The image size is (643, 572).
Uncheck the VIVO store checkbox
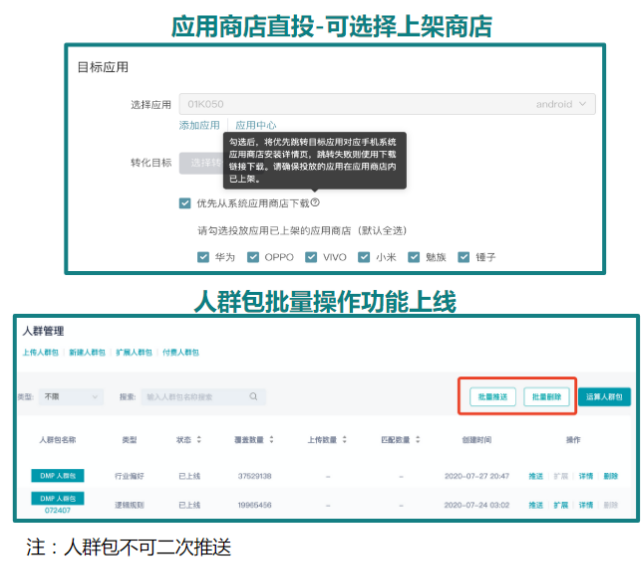(x=311, y=257)
